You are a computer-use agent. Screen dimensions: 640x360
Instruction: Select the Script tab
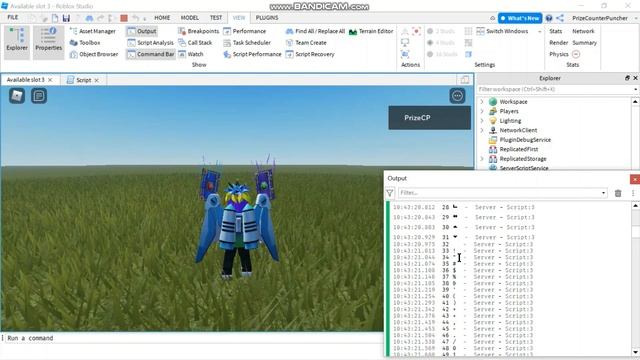click(x=84, y=80)
